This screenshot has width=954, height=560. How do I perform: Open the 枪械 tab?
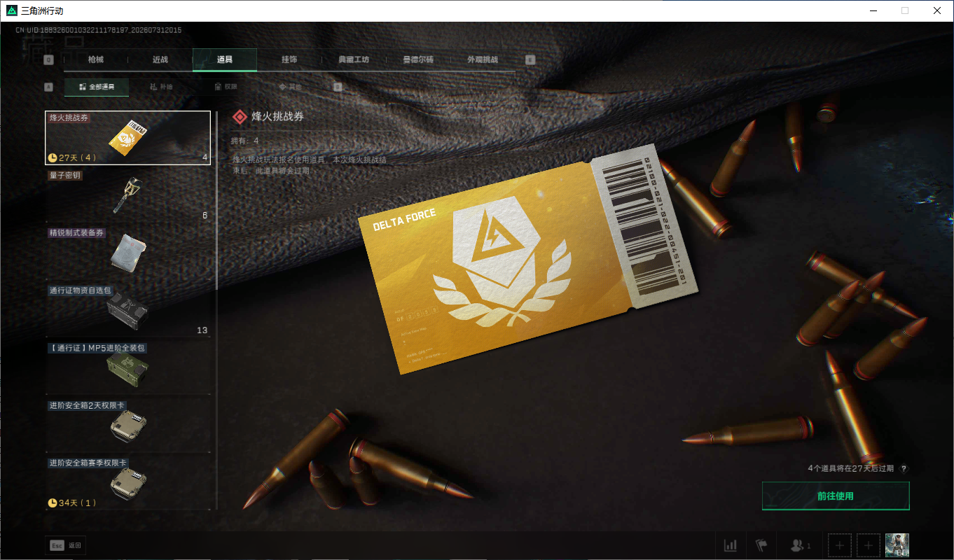[96, 59]
